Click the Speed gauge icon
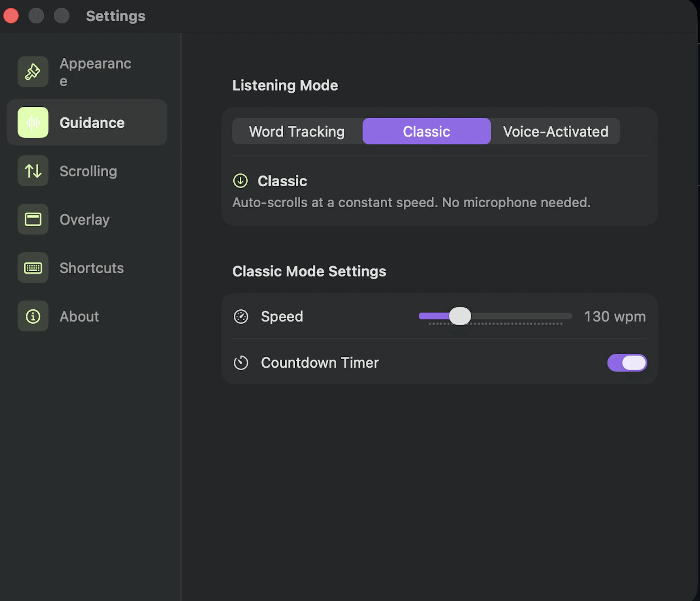Viewport: 700px width, 601px height. [x=241, y=316]
